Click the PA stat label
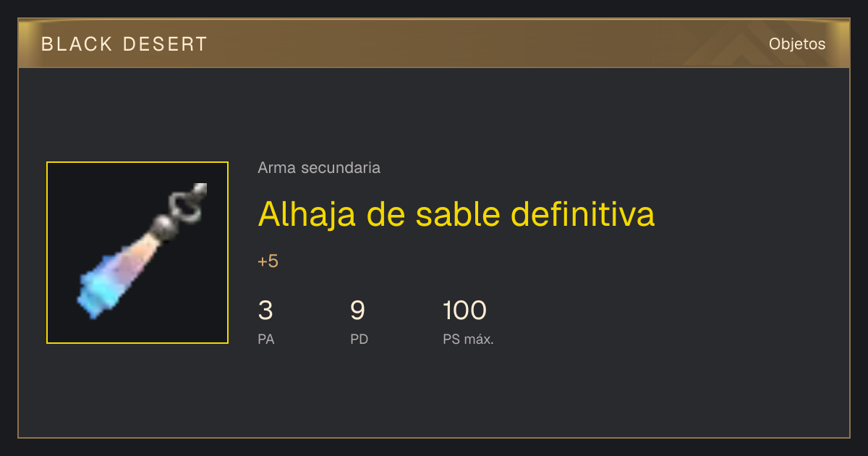This screenshot has width=868, height=456. [x=266, y=339]
